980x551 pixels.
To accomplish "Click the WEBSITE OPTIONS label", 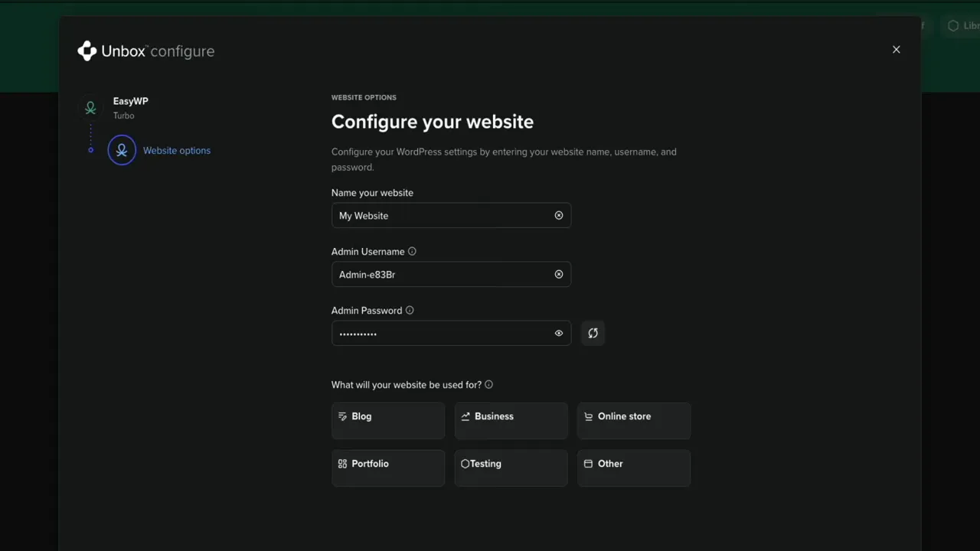I will [364, 98].
